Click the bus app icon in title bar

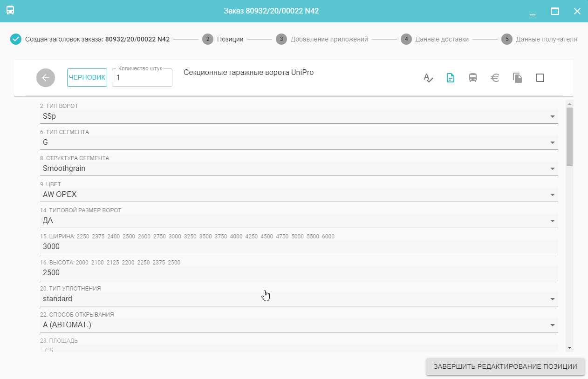point(10,11)
